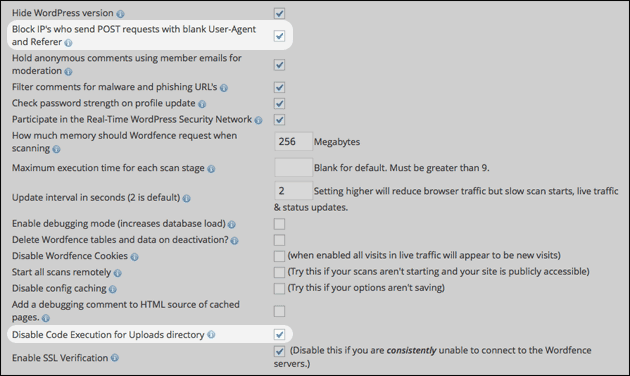630x376 pixels.
Task: Click info icon next to Check password strength
Action: click(x=202, y=104)
